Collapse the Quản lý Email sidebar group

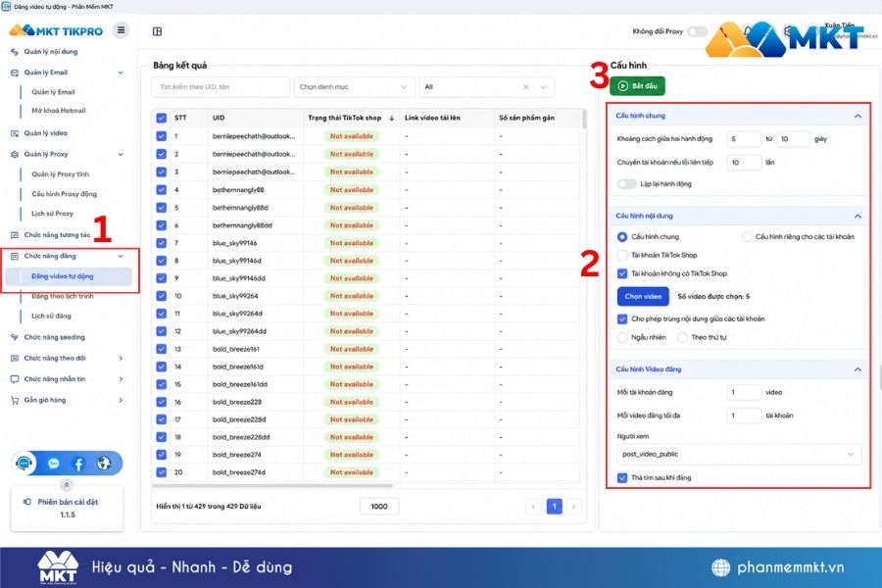click(121, 73)
